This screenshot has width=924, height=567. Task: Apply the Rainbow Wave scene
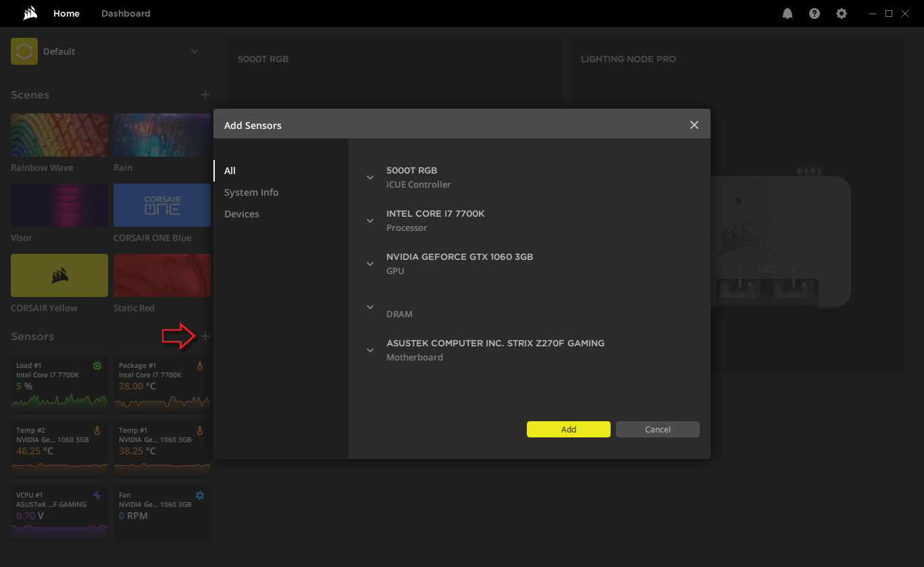(x=59, y=135)
